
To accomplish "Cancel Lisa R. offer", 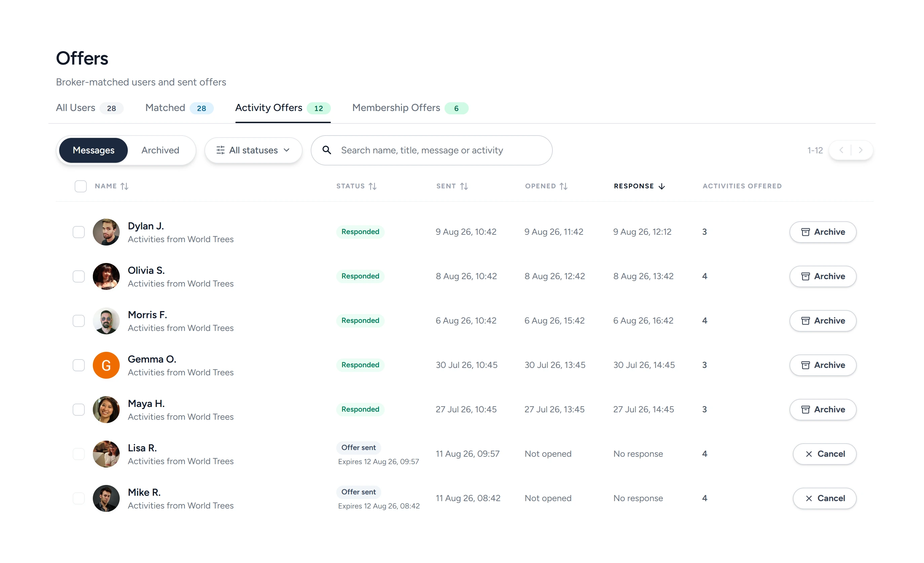I will point(824,454).
